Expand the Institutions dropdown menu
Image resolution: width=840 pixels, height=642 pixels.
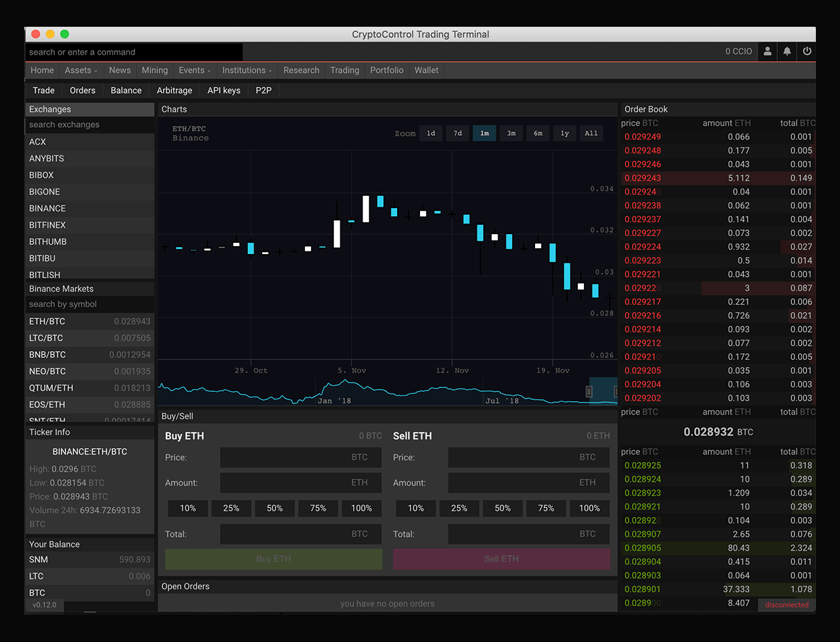[x=247, y=70]
